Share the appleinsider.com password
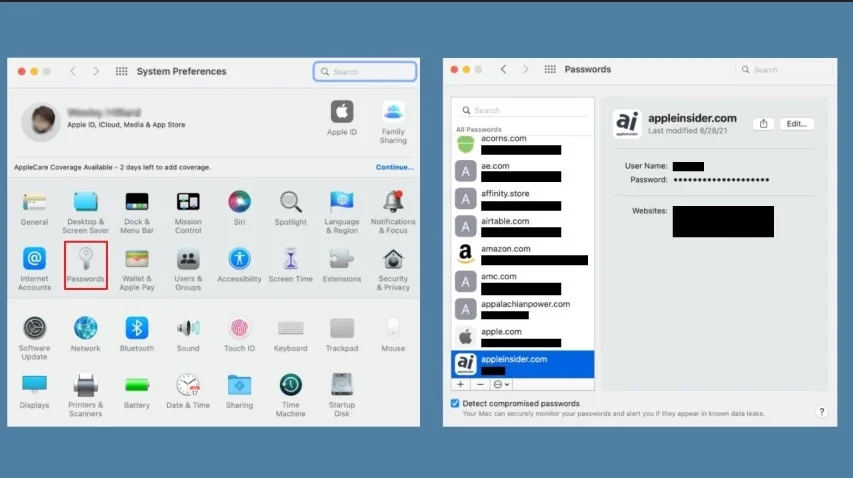The image size is (853, 478). click(763, 124)
